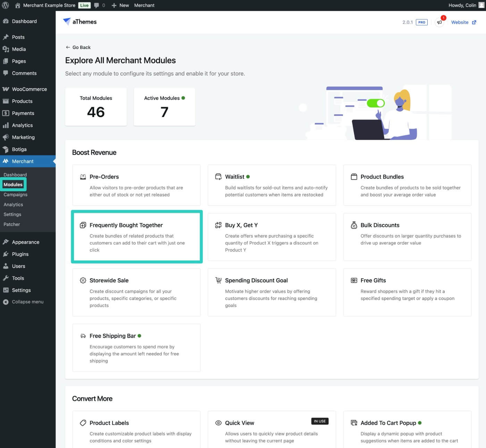This screenshot has width=486, height=448.
Task: Click the Free Gifts icon
Action: point(354,280)
